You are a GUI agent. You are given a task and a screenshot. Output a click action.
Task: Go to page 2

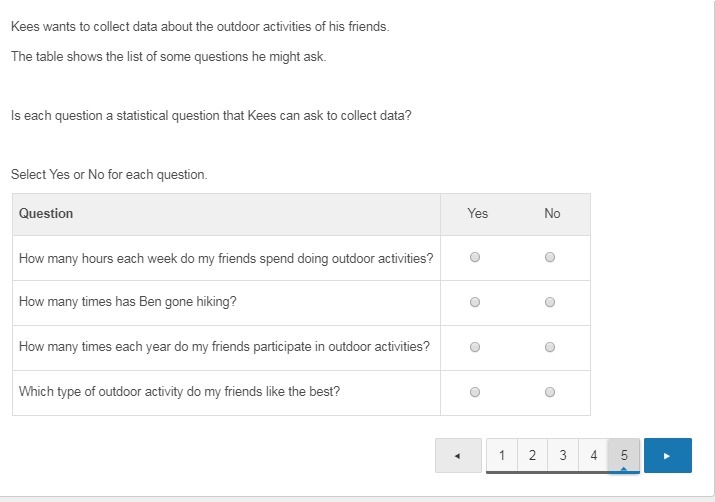[x=532, y=456]
